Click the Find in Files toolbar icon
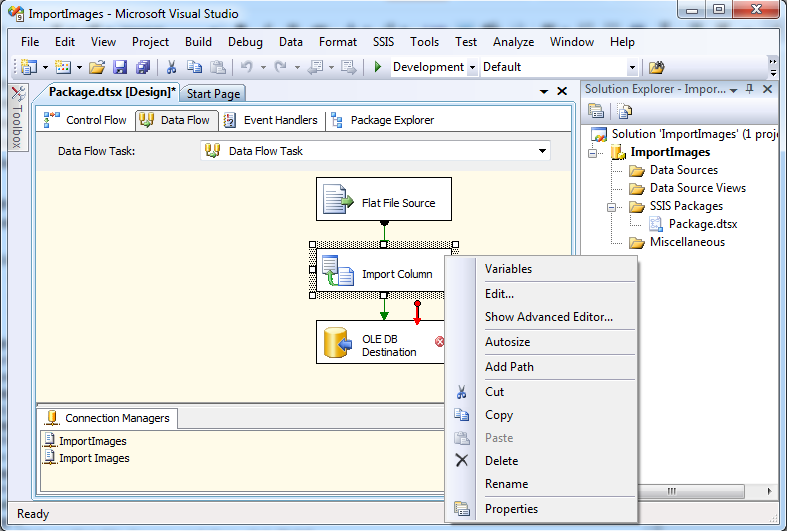787x531 pixels. pos(657,67)
